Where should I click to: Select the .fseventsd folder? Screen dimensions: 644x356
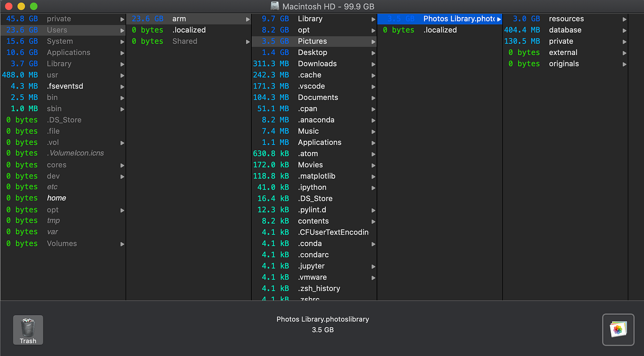63,86
